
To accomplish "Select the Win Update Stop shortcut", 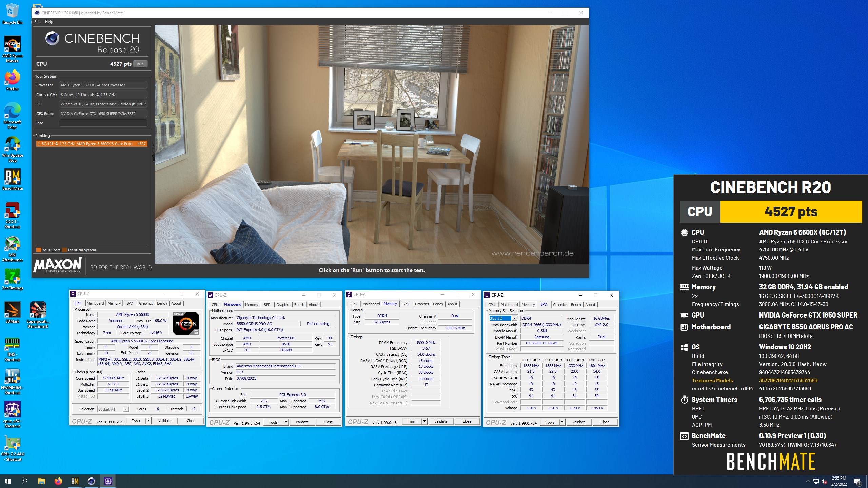I will [12, 149].
